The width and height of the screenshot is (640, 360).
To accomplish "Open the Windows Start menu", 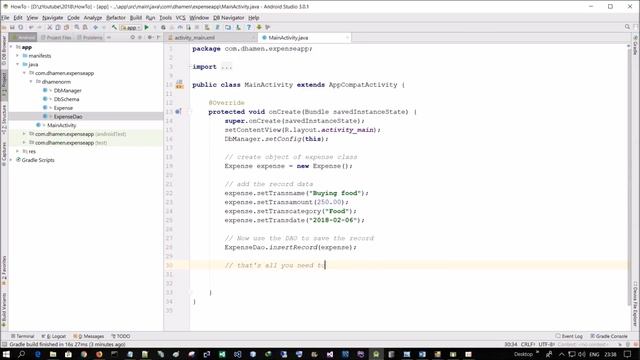I will 6,354.
